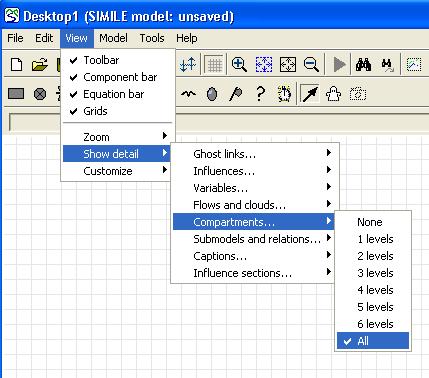429x378 pixels.
Task: Select the dashed camera snapshot tool
Action: pos(358,94)
